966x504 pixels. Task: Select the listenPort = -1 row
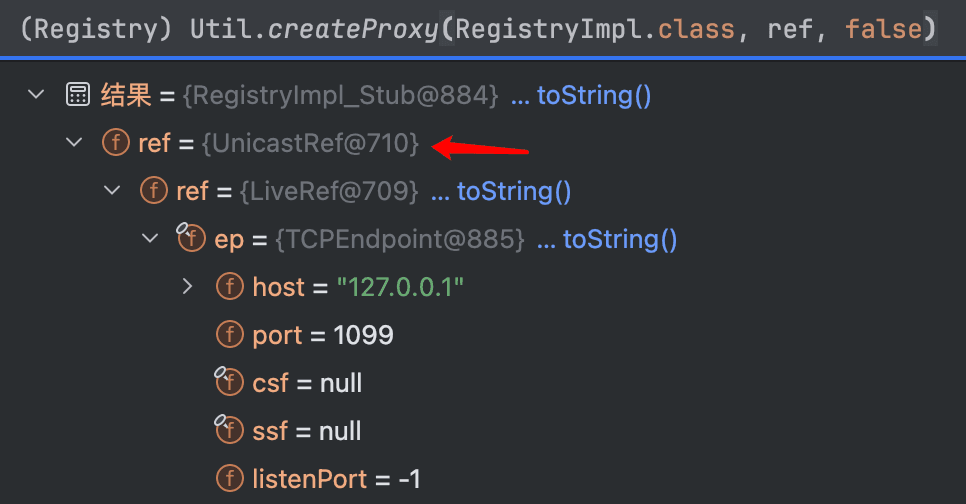(x=483, y=479)
